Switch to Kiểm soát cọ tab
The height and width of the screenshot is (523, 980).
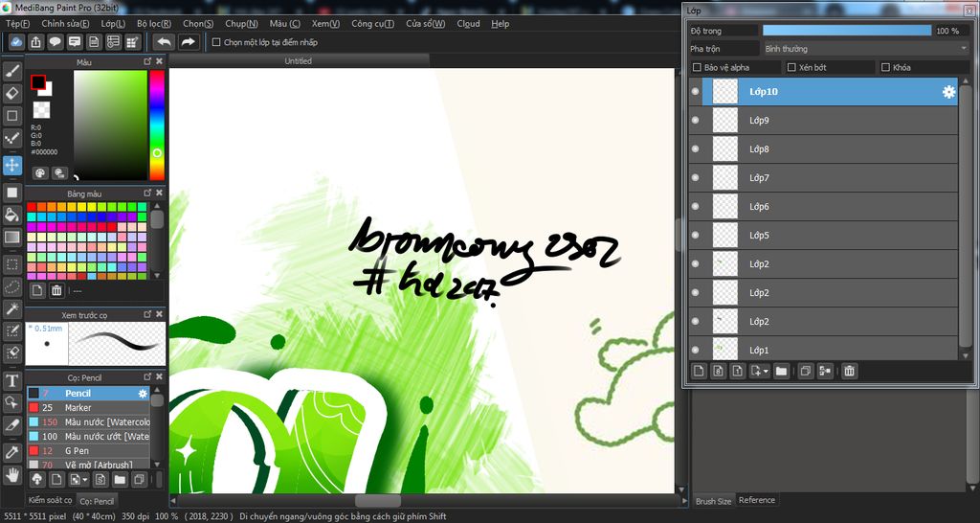[50, 500]
